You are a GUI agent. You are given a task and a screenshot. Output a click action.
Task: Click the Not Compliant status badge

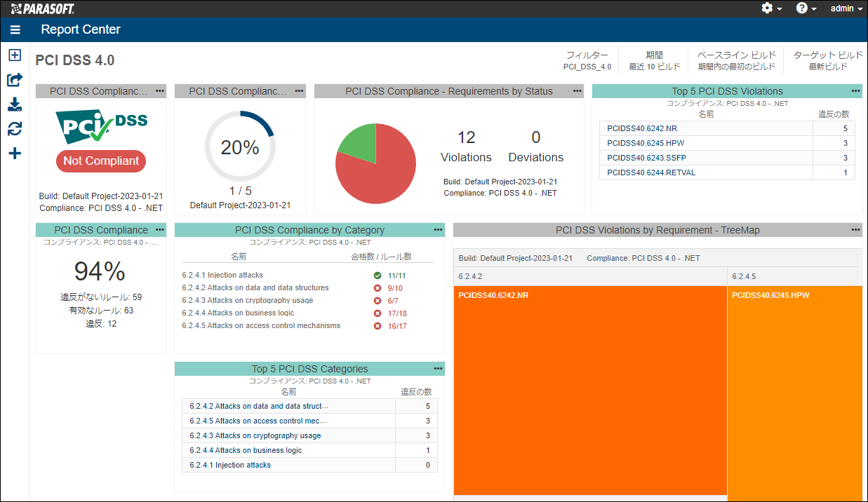point(101,161)
